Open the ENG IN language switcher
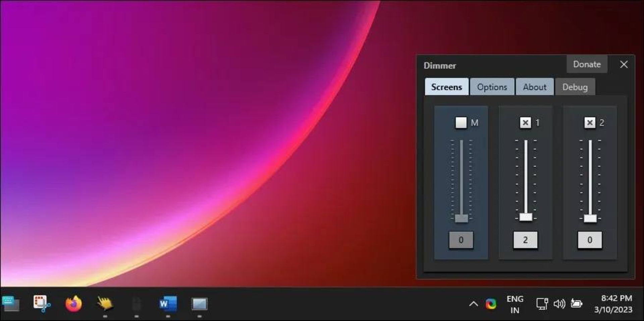This screenshot has width=644, height=321. pos(515,304)
